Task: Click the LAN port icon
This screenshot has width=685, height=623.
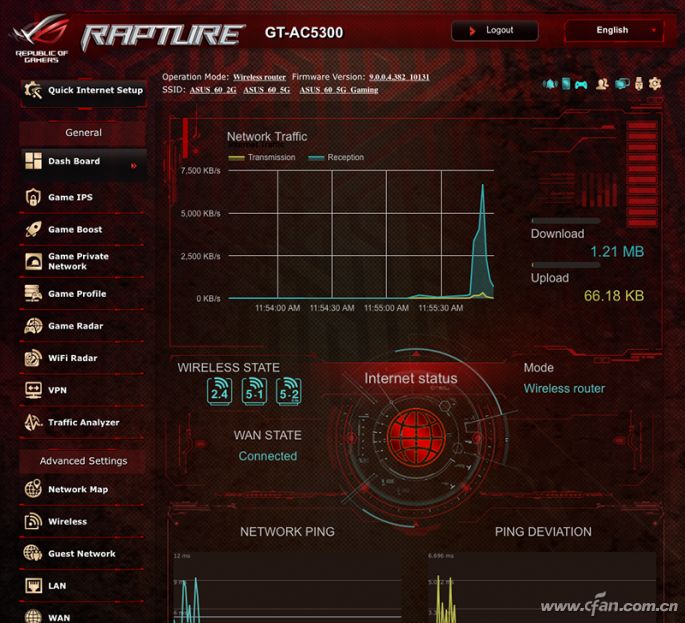Action: (x=33, y=585)
